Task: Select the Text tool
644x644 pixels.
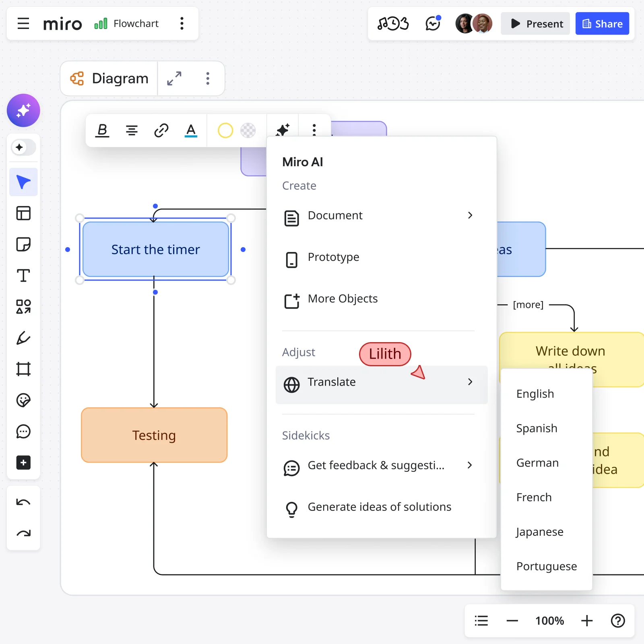Action: pos(23,275)
